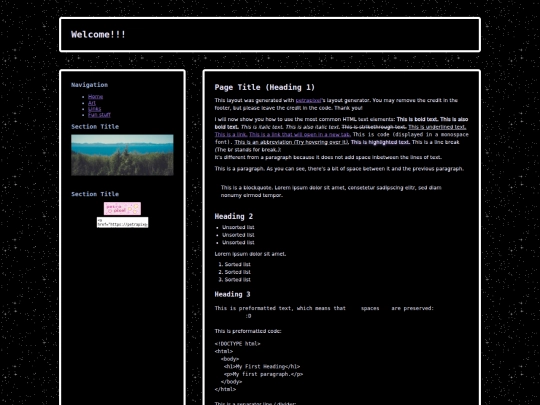Click the 'Lorem ipsum dolor sit amet.' paragraph
Image resolution: width=540 pixels, height=405 pixels.
(x=250, y=254)
